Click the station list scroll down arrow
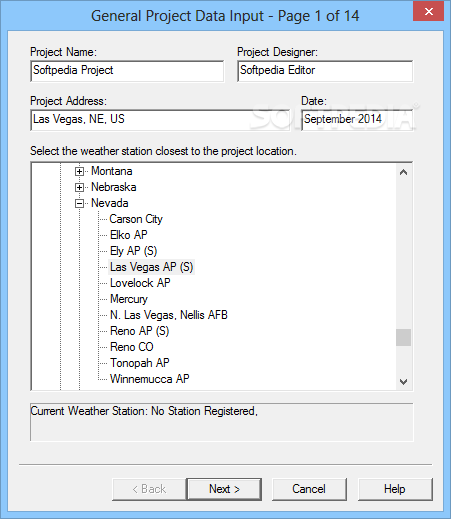The height and width of the screenshot is (519, 451). pos(403,382)
